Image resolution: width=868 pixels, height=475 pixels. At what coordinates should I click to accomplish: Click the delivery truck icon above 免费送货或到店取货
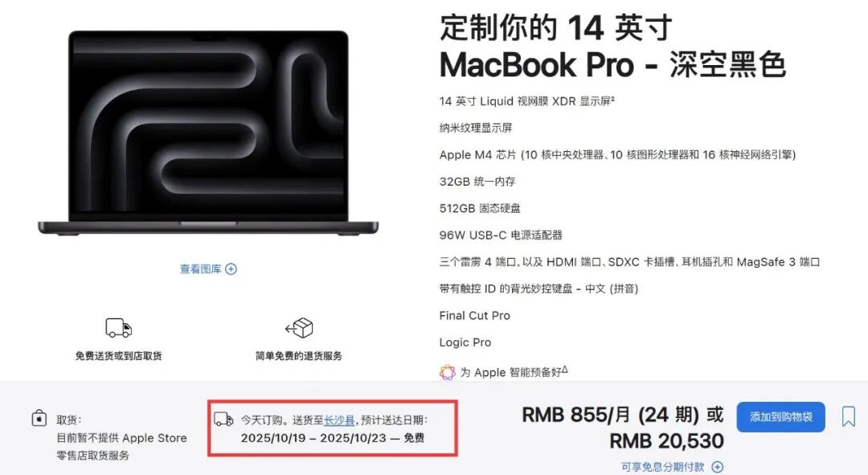[x=118, y=328]
